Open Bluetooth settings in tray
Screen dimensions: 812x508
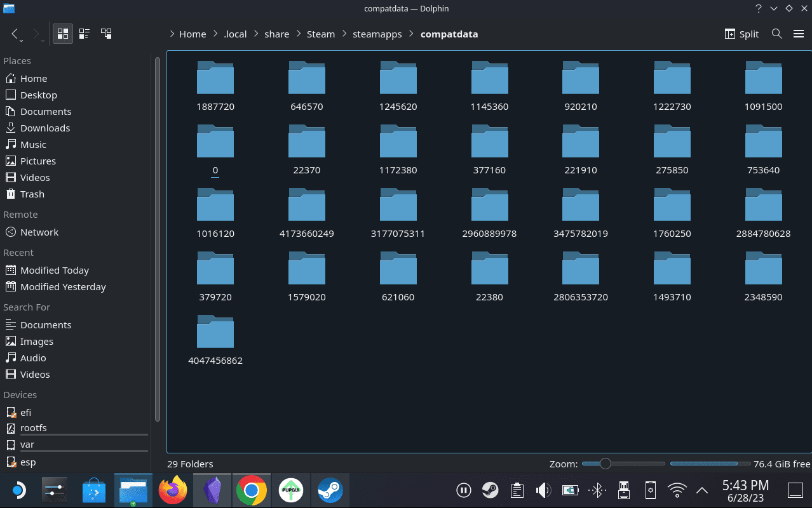[x=597, y=490]
